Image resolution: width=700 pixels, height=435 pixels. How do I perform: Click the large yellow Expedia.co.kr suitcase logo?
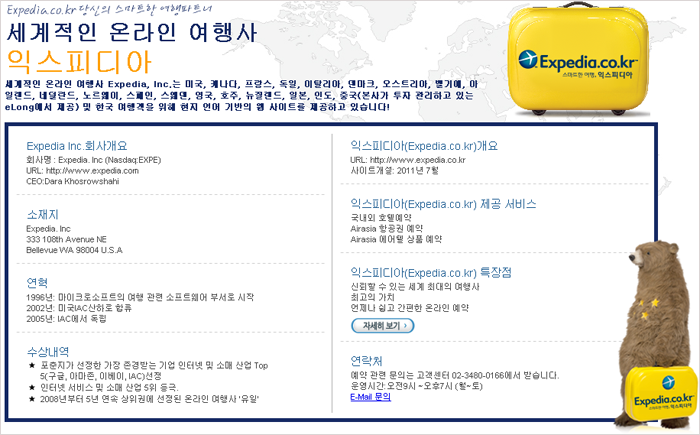(578, 59)
